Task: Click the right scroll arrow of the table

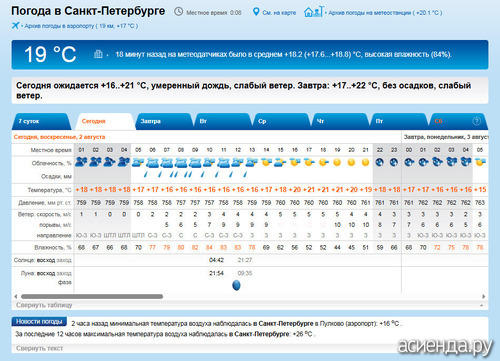Action: [x=484, y=296]
